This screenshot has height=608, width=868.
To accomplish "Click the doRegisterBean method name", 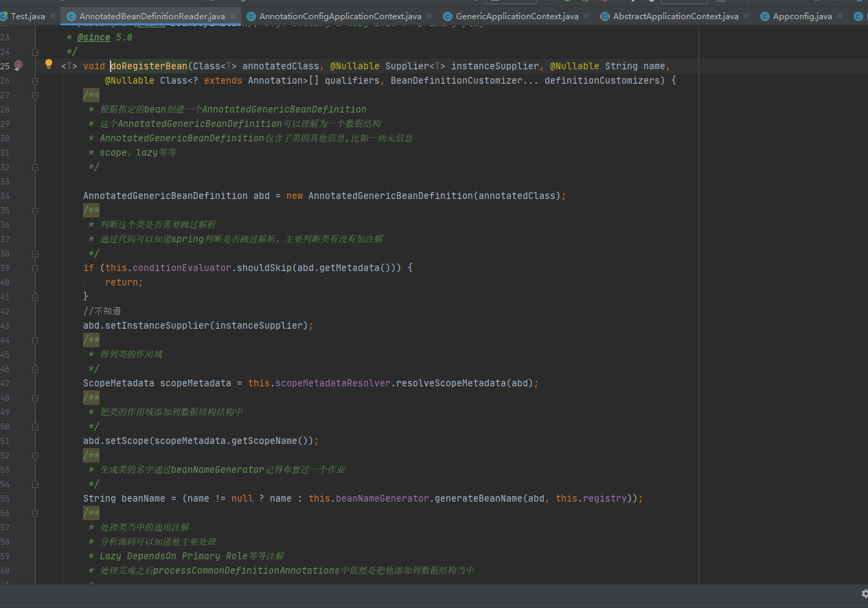I will click(x=149, y=66).
